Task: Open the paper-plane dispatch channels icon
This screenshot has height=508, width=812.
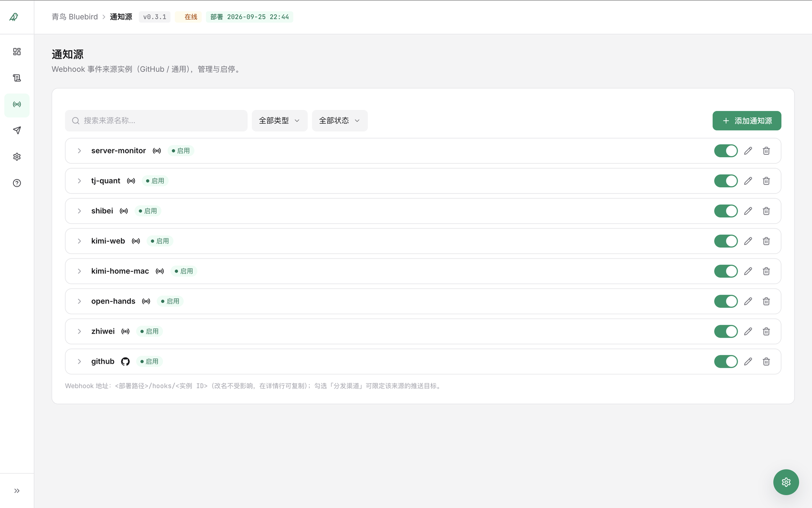Action: [x=17, y=130]
